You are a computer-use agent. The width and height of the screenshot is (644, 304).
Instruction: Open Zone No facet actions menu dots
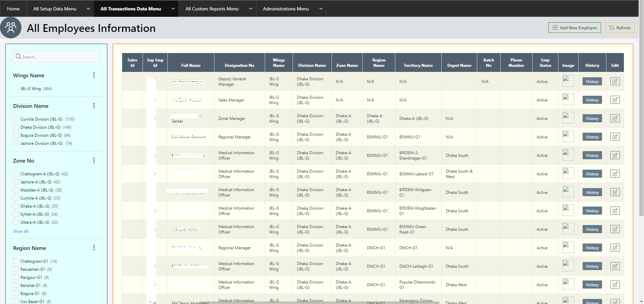pyautogui.click(x=94, y=161)
